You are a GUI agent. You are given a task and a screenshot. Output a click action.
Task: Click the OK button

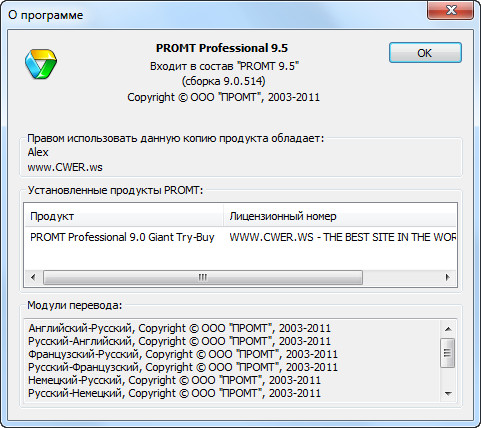click(x=425, y=53)
